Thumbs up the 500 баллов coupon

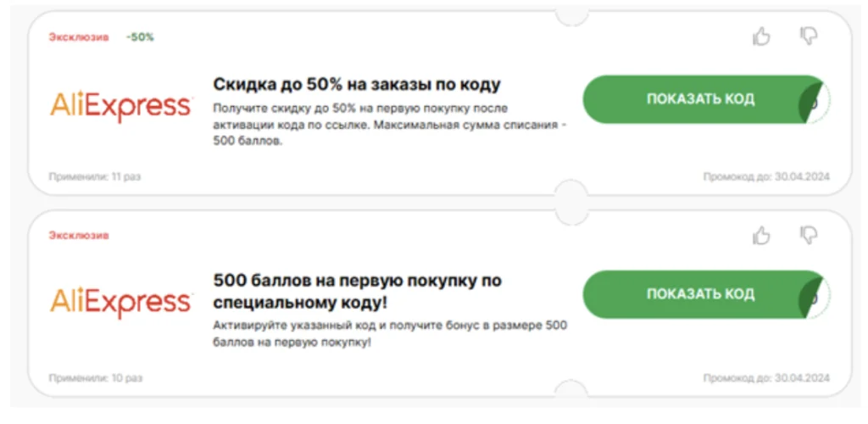[762, 235]
